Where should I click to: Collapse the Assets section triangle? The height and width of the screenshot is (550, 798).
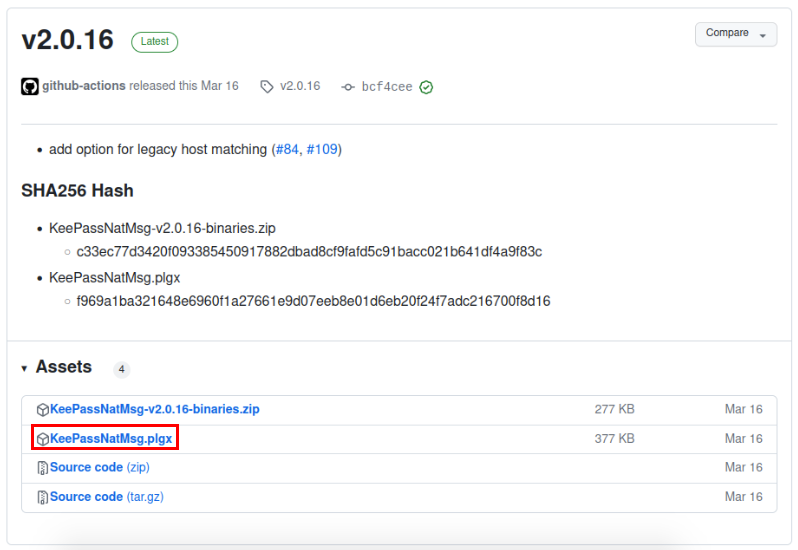click(x=24, y=368)
